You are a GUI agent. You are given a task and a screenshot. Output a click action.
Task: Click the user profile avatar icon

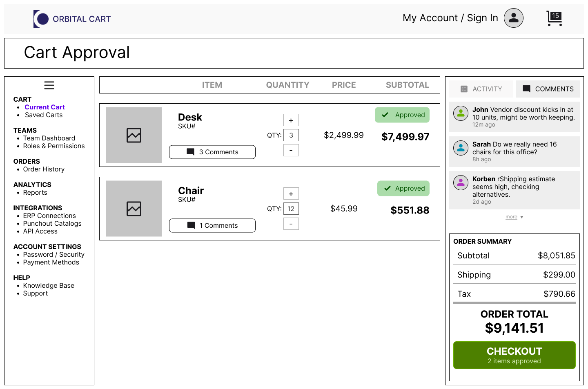(x=513, y=18)
